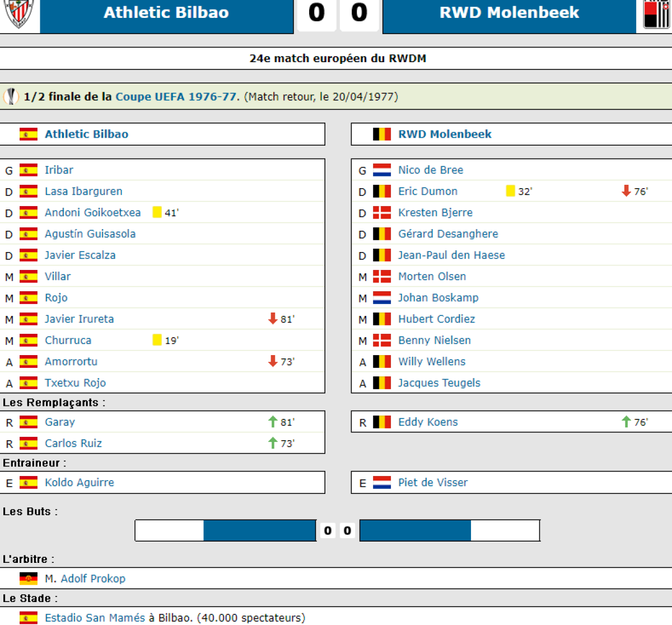Select the Athletic Bilbao team header link
This screenshot has height=625, width=672.
tap(86, 134)
